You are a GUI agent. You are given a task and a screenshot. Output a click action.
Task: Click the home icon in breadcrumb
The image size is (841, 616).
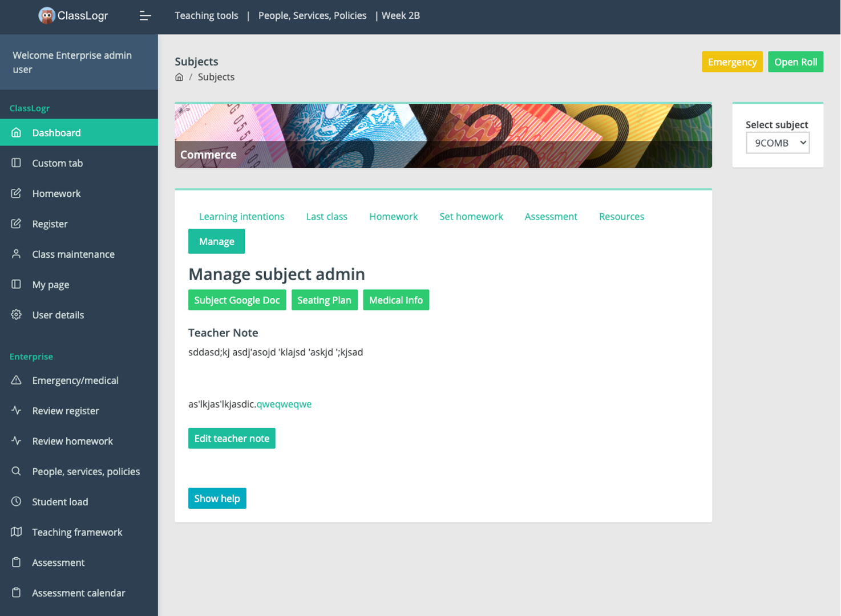[179, 77]
